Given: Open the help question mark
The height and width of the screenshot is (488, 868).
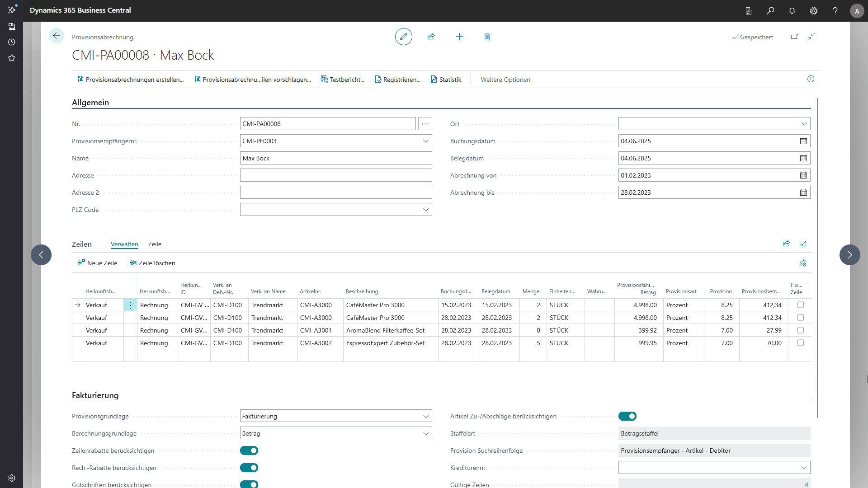Looking at the screenshot, I should tap(835, 11).
